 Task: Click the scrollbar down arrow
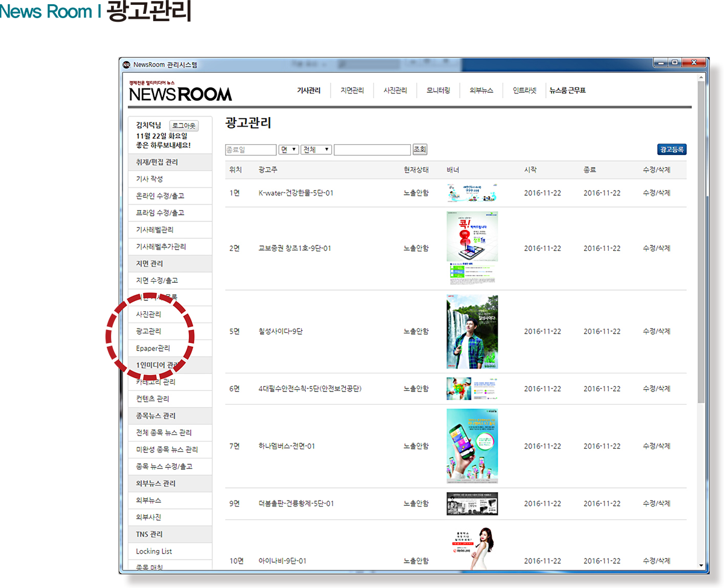[700, 565]
